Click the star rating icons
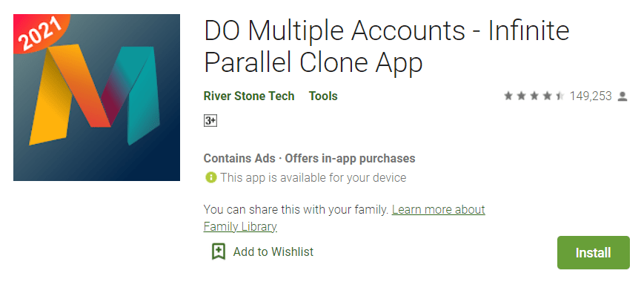 pos(534,96)
